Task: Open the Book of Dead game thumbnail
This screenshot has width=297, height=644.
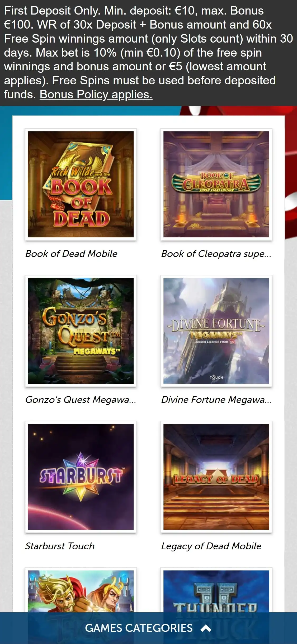Action: click(81, 184)
